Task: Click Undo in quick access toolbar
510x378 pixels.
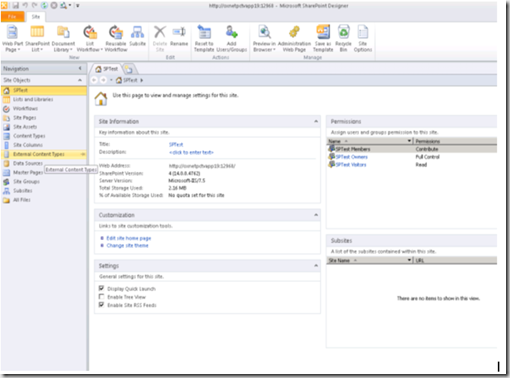Action: [25, 5]
